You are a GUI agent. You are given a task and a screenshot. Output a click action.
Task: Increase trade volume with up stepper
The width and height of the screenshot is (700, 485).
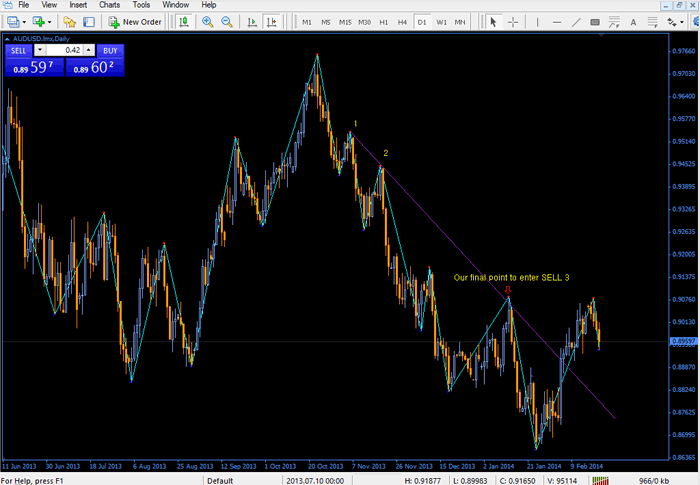(x=88, y=50)
